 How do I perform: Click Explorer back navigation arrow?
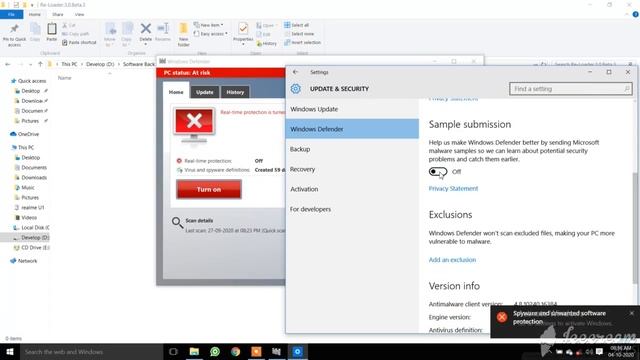tap(7, 64)
